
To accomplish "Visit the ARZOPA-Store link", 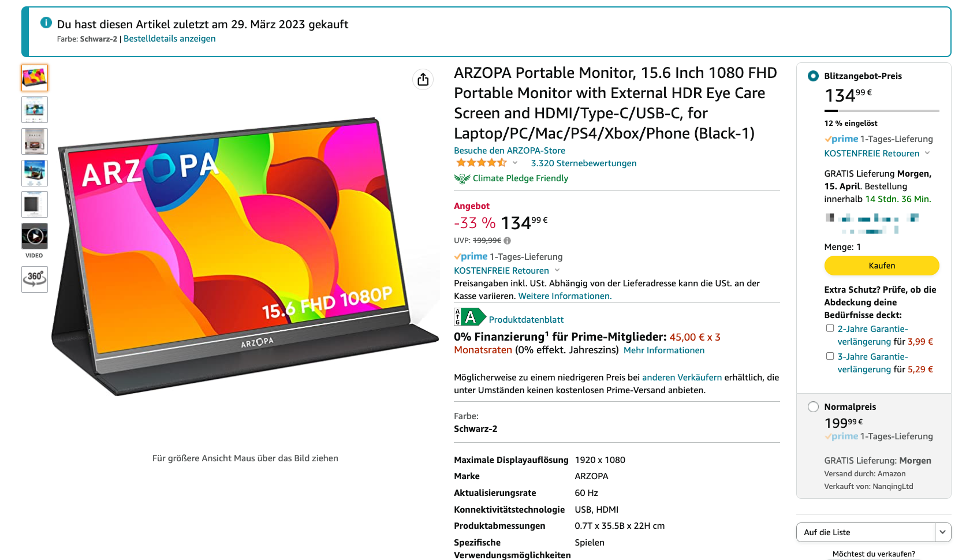I will click(x=509, y=151).
